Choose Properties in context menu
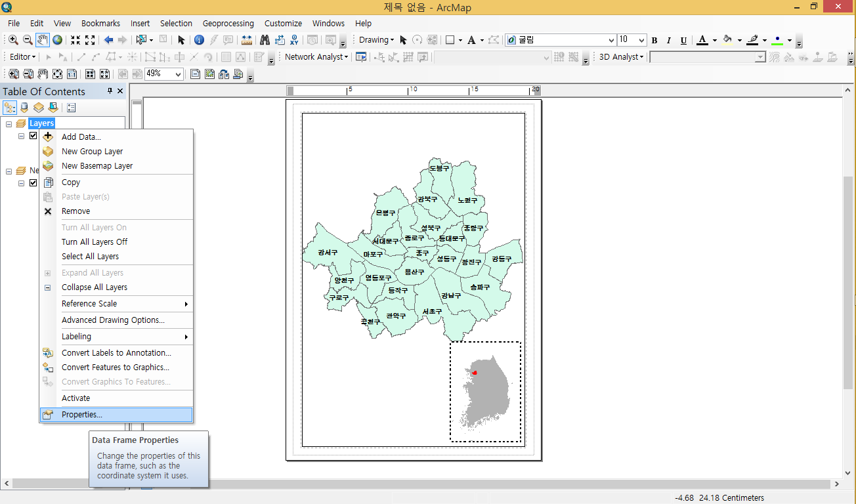The image size is (856, 504). tap(117, 415)
